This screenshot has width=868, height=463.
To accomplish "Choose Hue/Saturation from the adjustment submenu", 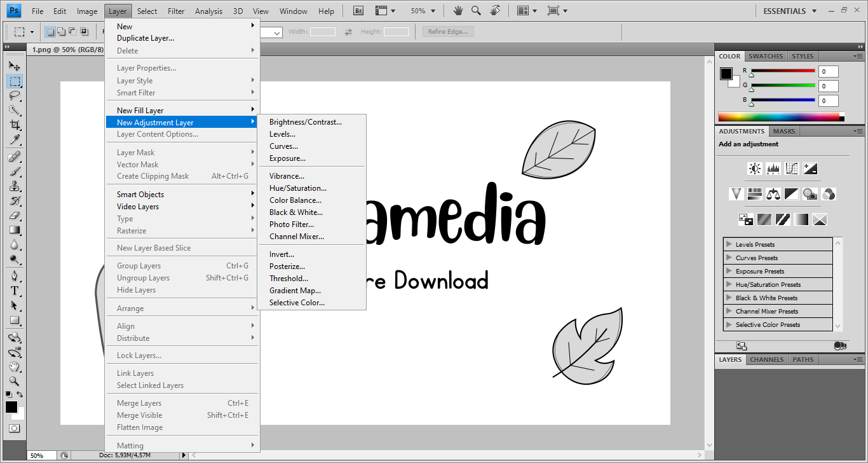I will (297, 188).
